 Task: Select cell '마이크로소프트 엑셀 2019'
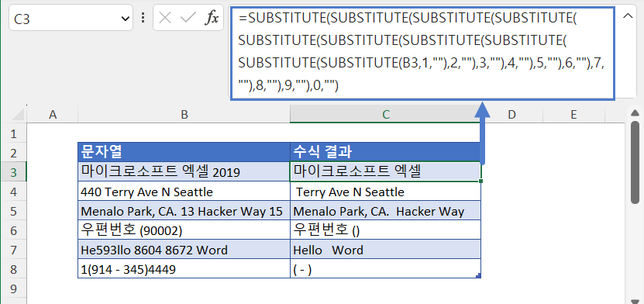(184, 171)
